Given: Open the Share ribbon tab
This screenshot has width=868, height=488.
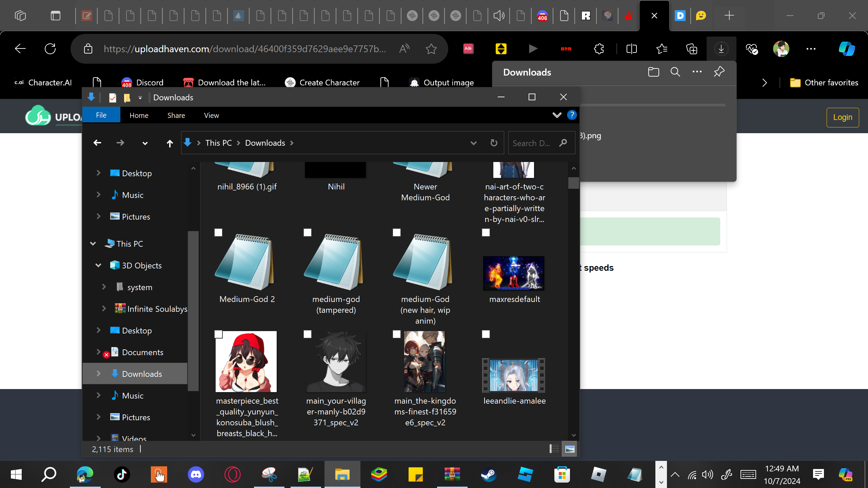Looking at the screenshot, I should [x=176, y=115].
